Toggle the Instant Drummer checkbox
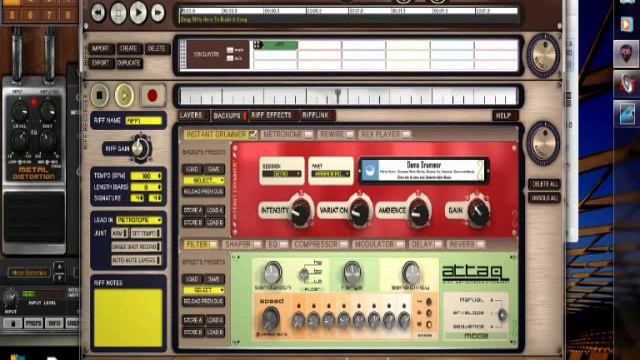 coord(253,134)
